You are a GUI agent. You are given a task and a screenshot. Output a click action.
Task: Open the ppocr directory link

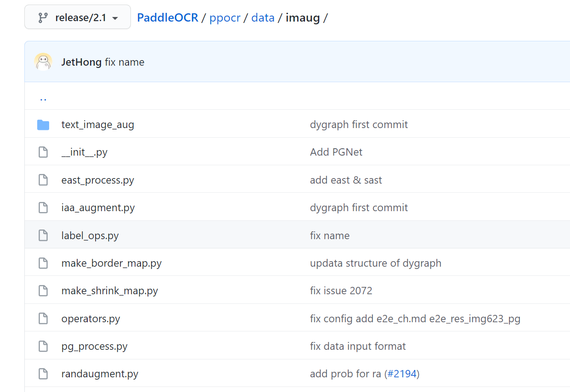pos(225,17)
